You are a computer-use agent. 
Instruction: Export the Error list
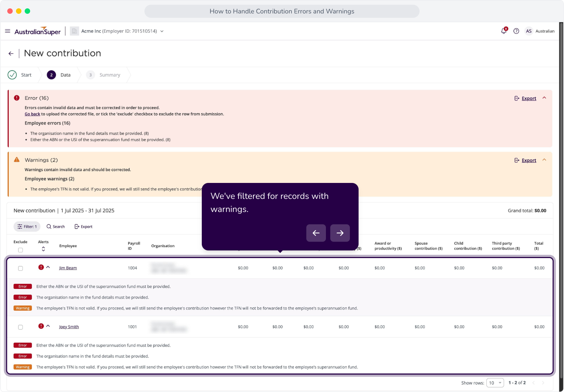pos(525,98)
